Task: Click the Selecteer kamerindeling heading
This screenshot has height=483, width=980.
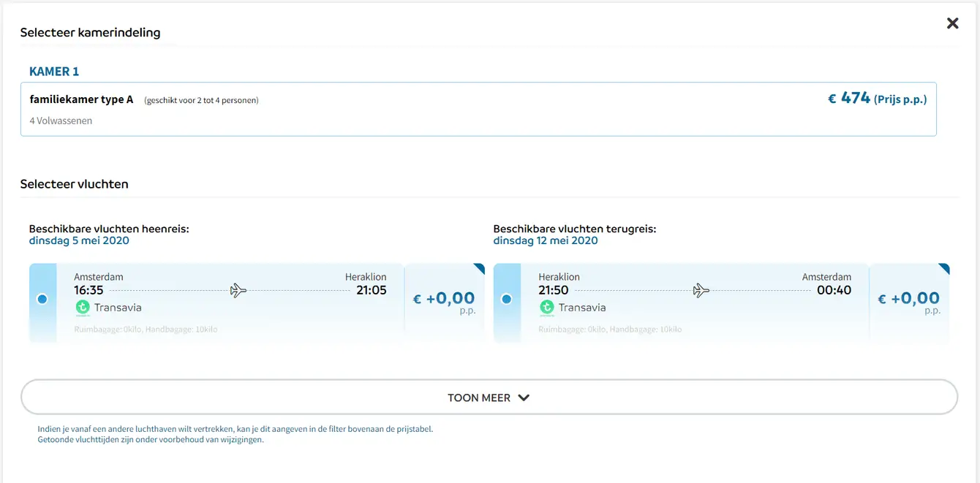Action: click(x=91, y=33)
